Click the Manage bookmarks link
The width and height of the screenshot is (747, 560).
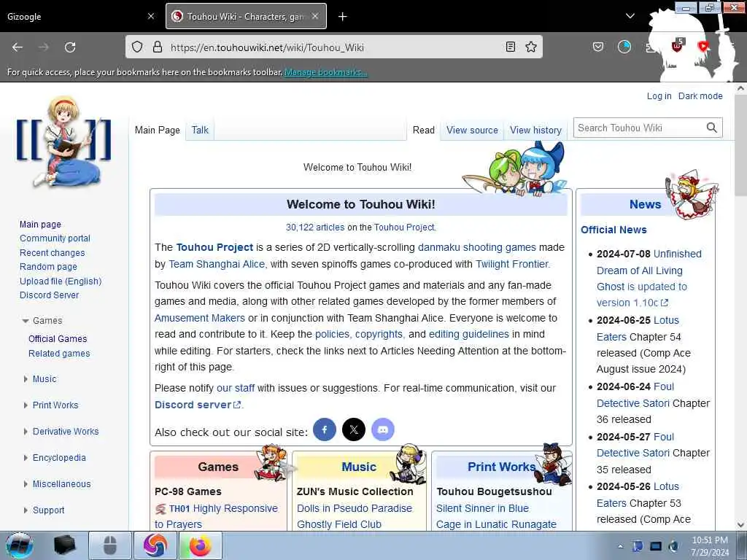coord(326,72)
